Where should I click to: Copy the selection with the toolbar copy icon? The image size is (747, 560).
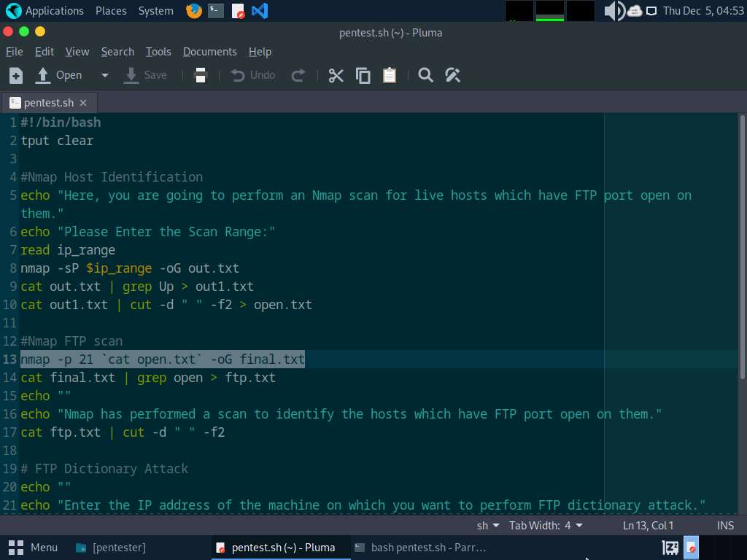pos(363,75)
